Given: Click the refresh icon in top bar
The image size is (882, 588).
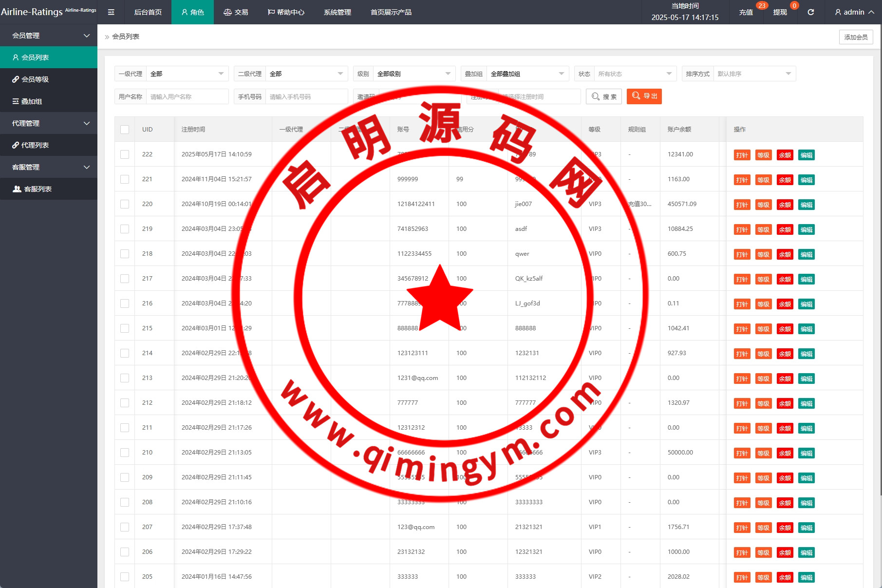Looking at the screenshot, I should tap(811, 12).
